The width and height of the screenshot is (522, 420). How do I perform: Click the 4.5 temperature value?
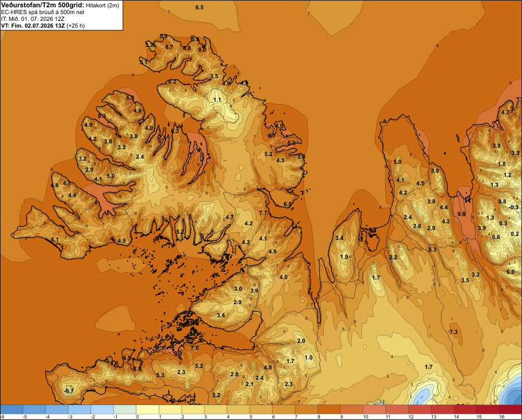point(420,183)
